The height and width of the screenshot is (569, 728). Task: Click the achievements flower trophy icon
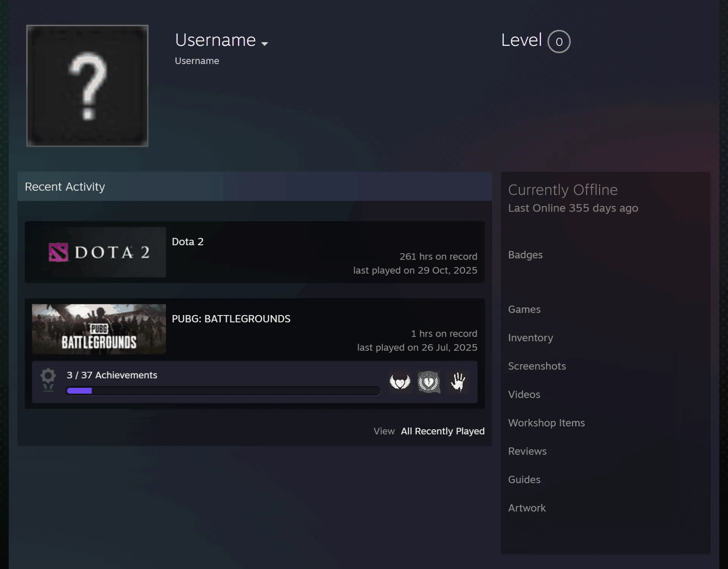[x=48, y=380]
